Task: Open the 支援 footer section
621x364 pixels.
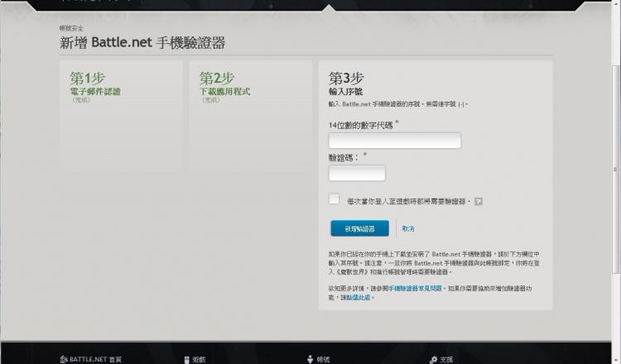Action: (x=446, y=359)
